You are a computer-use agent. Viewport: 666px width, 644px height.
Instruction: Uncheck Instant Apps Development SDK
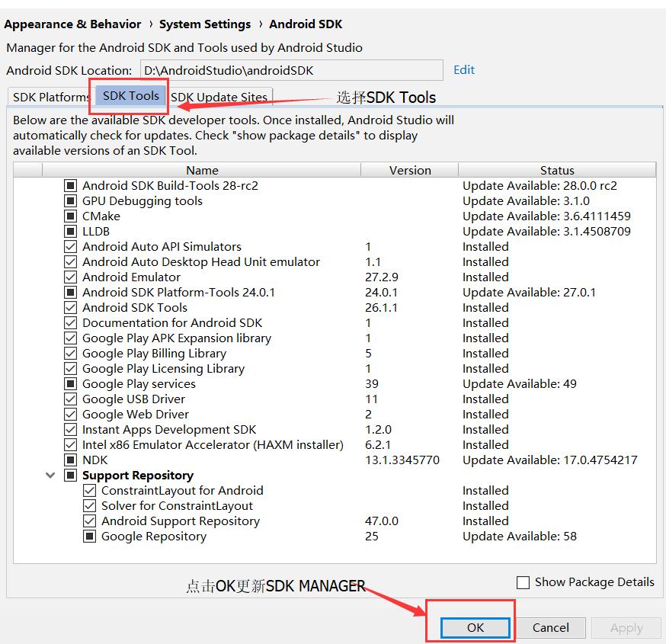[x=71, y=430]
